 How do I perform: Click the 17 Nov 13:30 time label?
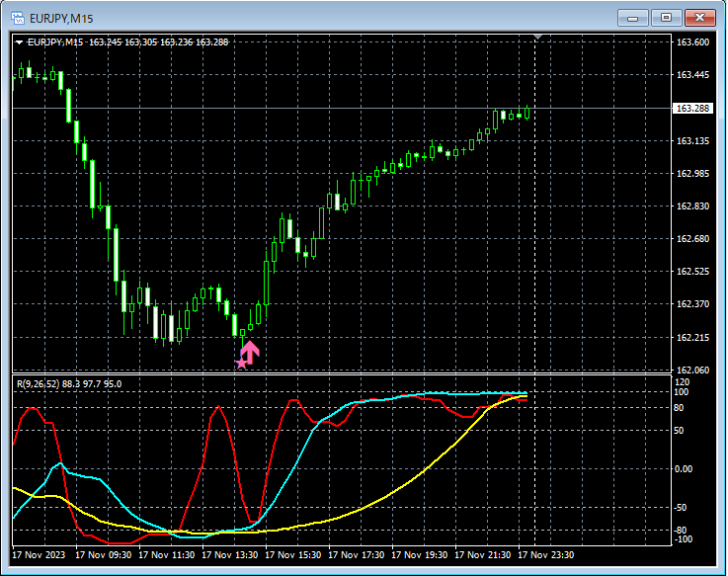230,555
